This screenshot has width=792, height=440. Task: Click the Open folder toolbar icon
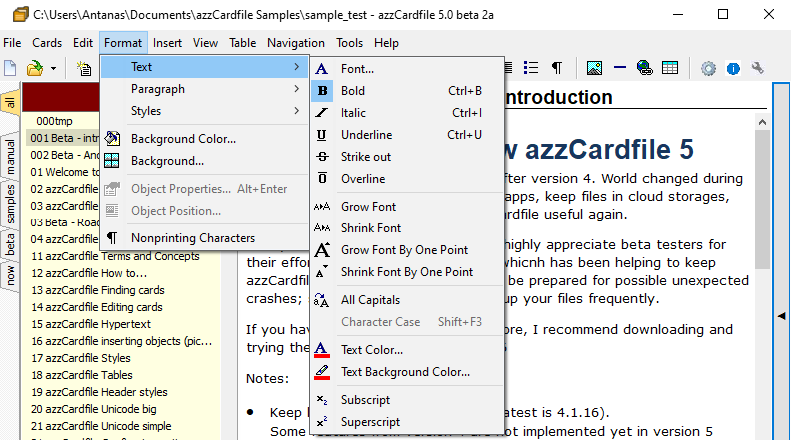click(35, 68)
